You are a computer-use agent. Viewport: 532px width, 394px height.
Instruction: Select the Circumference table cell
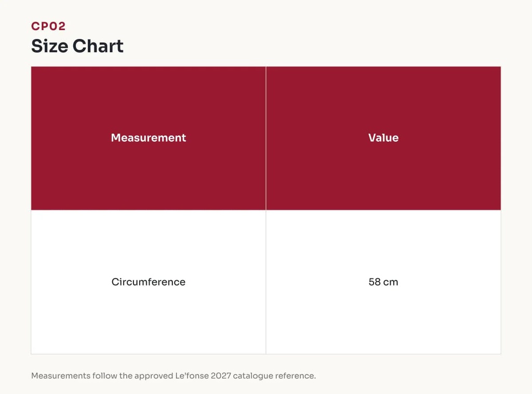(148, 282)
